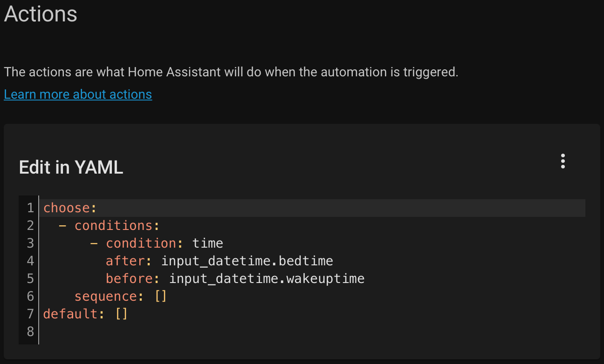Click line number 4 in the gutter

pos(29,261)
